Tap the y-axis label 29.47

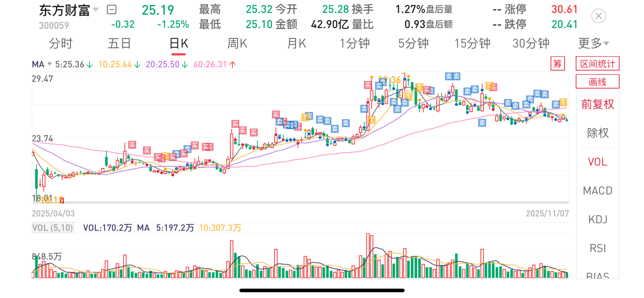[42, 79]
